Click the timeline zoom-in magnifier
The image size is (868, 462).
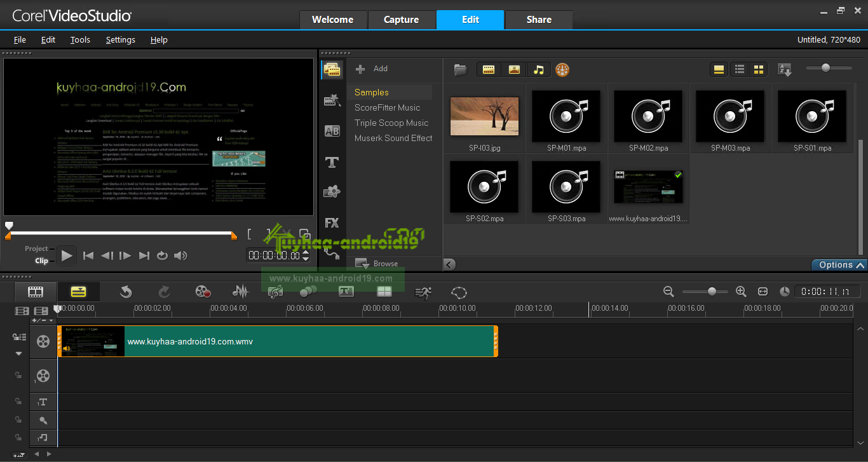click(741, 291)
